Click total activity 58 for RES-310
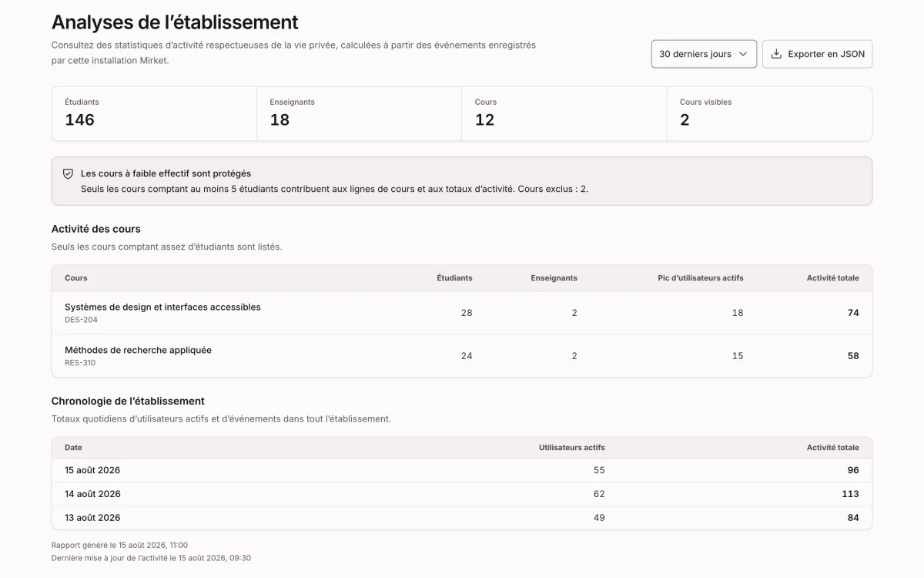This screenshot has height=578, width=924. 853,356
